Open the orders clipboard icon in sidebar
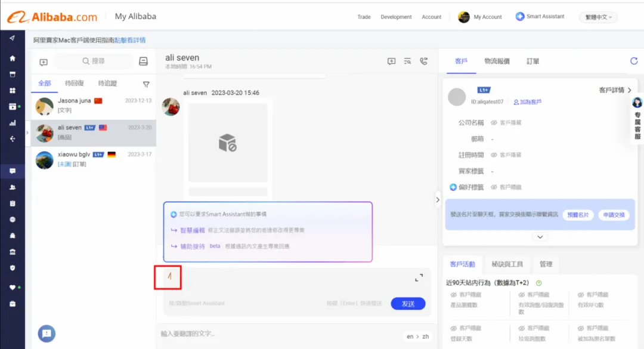This screenshot has width=644, height=349. pyautogui.click(x=13, y=203)
